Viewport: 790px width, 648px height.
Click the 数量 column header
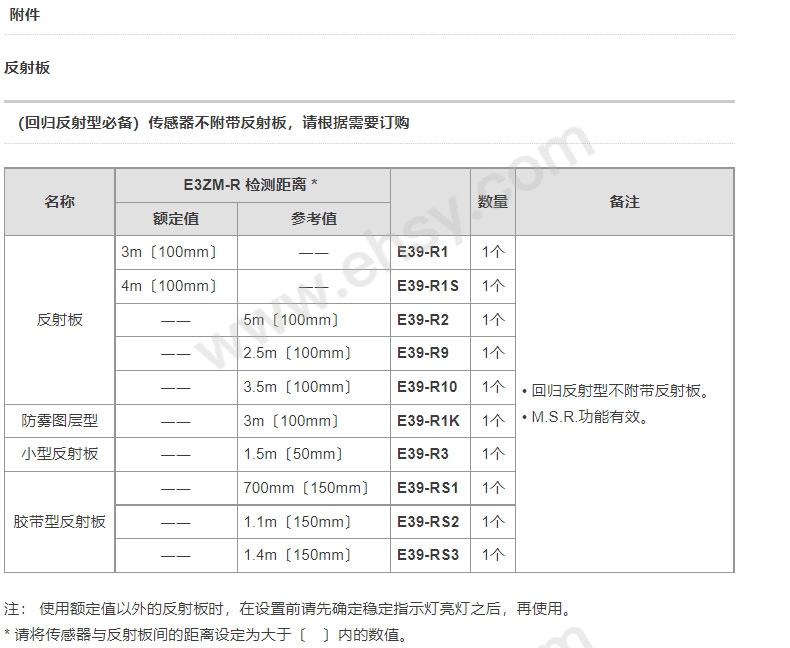pos(493,202)
